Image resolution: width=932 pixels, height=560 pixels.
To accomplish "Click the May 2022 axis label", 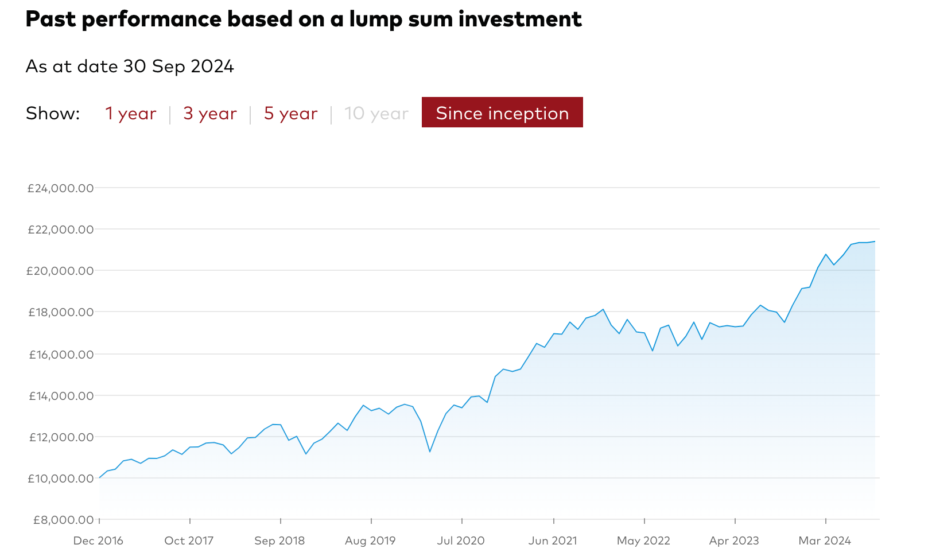I will click(644, 540).
